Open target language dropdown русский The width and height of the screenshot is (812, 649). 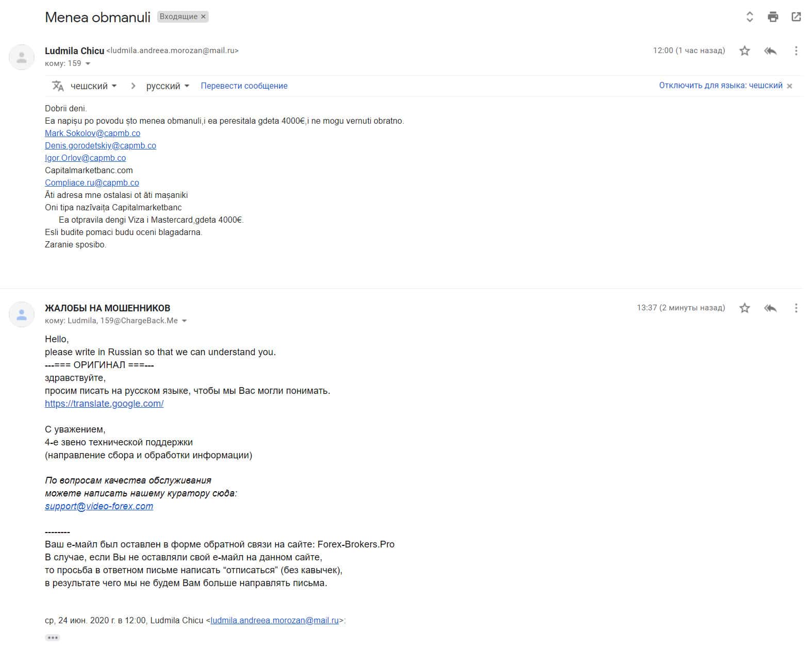[x=168, y=86]
